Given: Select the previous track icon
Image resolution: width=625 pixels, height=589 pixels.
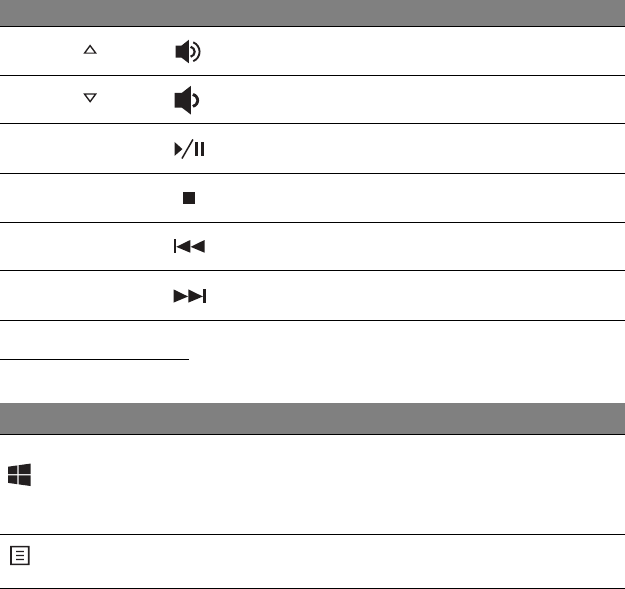Looking at the screenshot, I should (x=188, y=246).
